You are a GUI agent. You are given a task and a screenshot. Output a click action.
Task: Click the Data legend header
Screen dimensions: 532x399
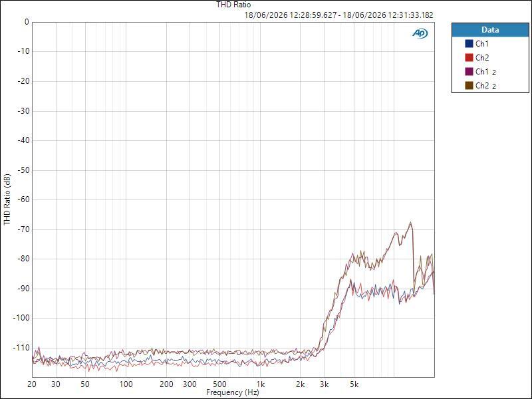490,30
